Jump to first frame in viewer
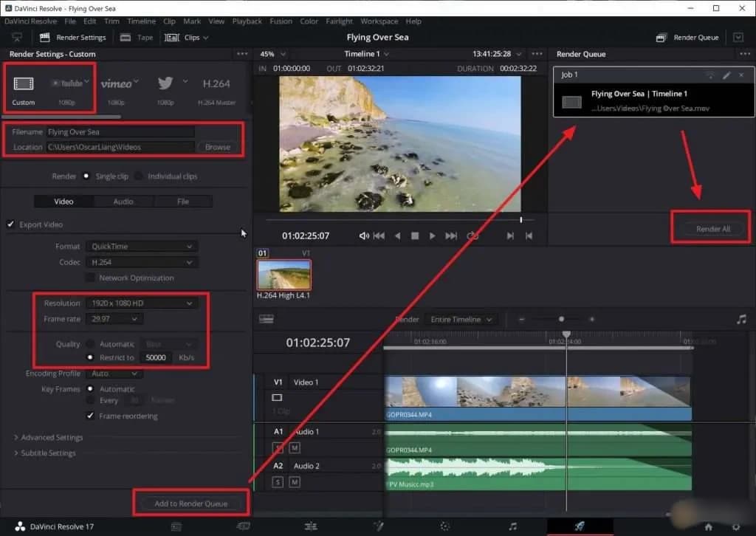Viewport: 756px width, 536px height. pos(379,236)
